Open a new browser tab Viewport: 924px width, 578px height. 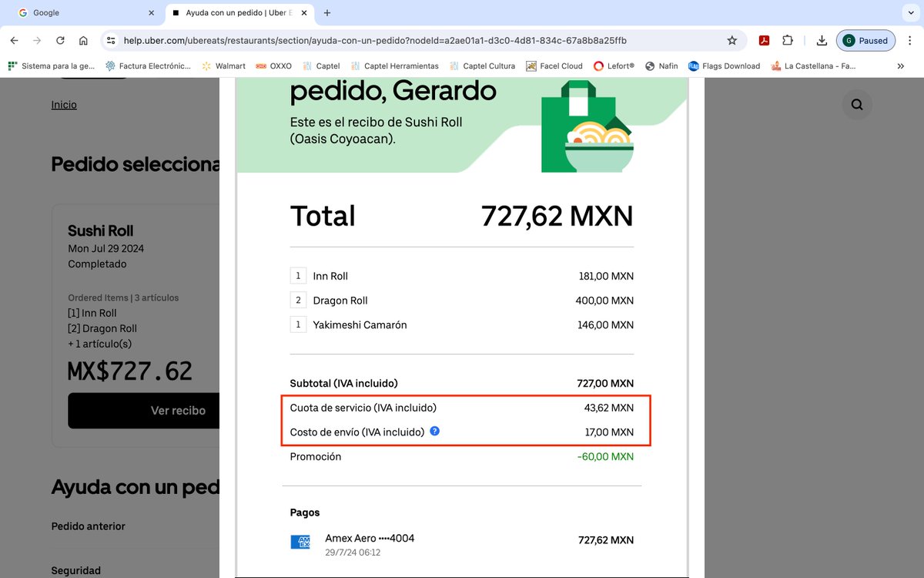point(327,13)
